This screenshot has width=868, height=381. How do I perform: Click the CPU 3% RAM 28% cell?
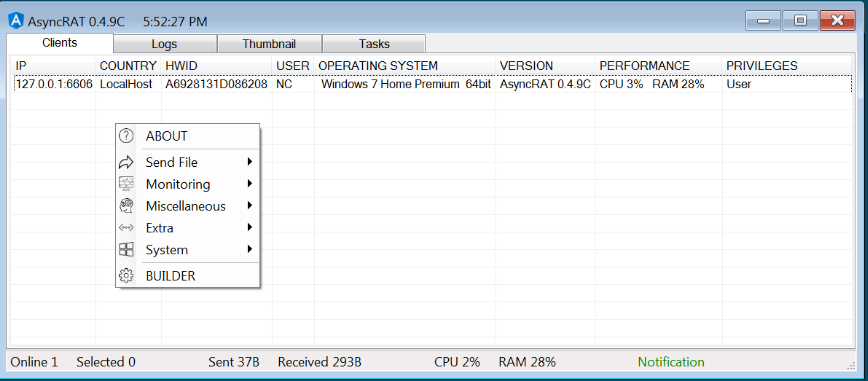pos(652,84)
